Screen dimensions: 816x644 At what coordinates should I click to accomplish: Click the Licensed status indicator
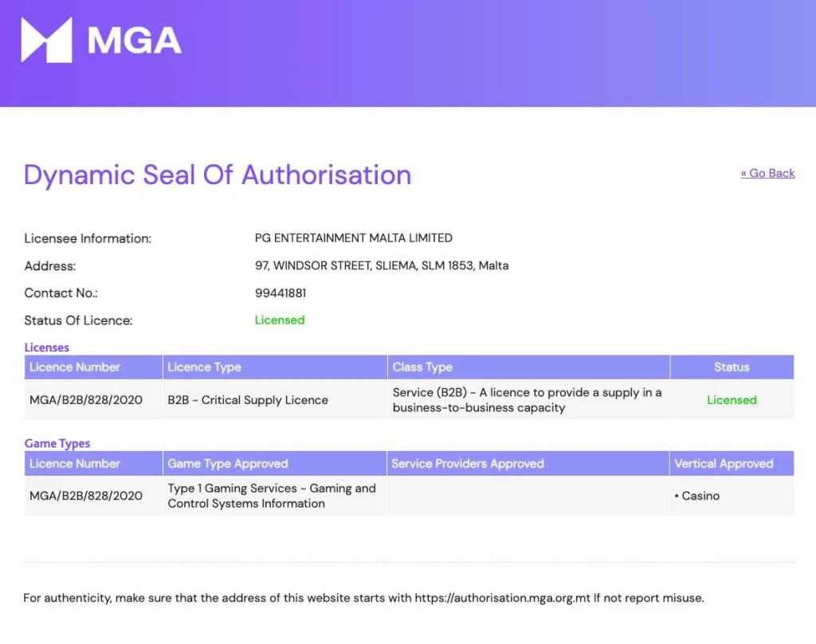pyautogui.click(x=280, y=320)
